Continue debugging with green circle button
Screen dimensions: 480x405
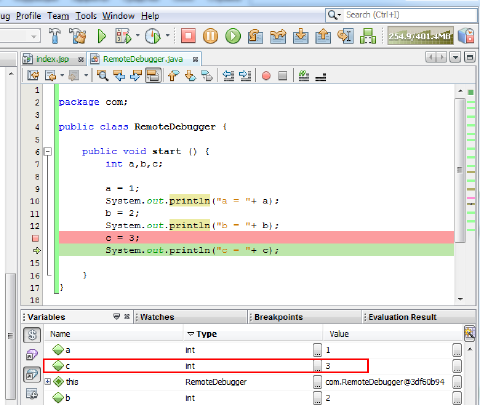coord(233,36)
